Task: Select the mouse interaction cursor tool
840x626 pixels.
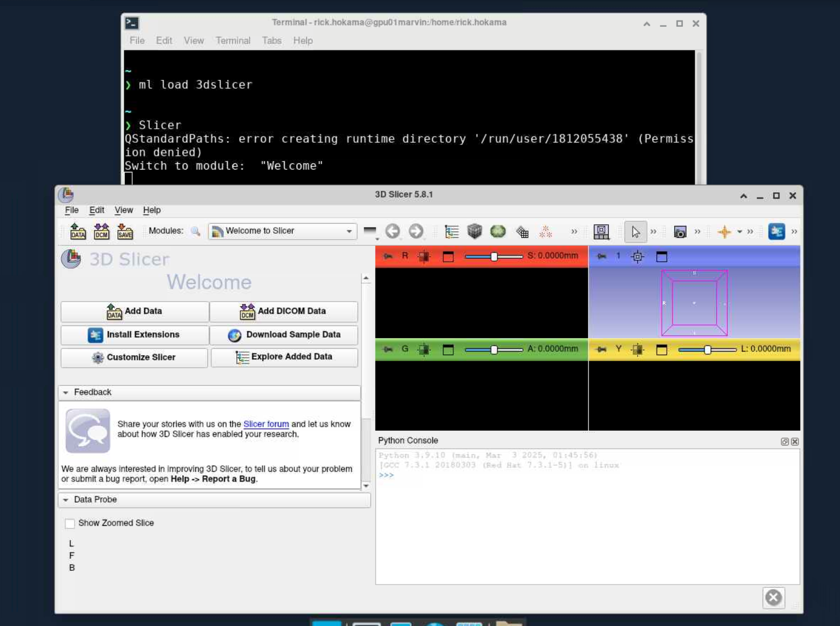Action: pyautogui.click(x=635, y=232)
